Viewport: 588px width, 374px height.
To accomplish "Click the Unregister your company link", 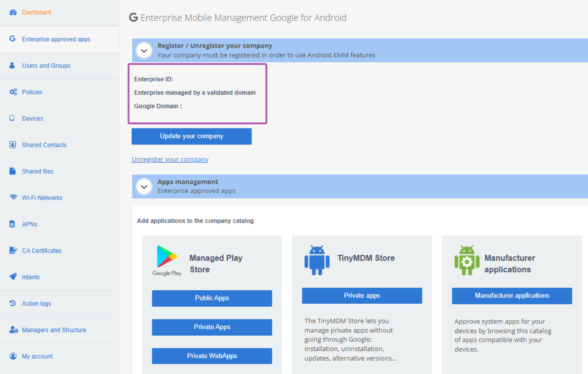I will [170, 159].
